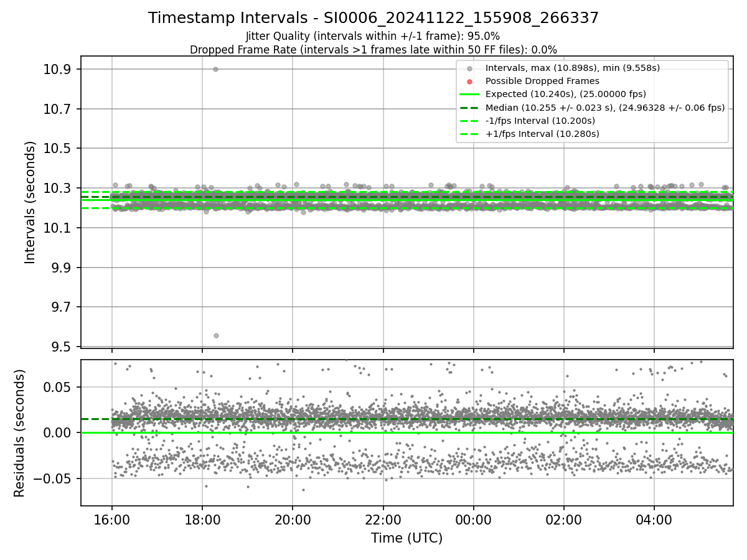Click the 20:00 x-axis tick label

pos(293,520)
